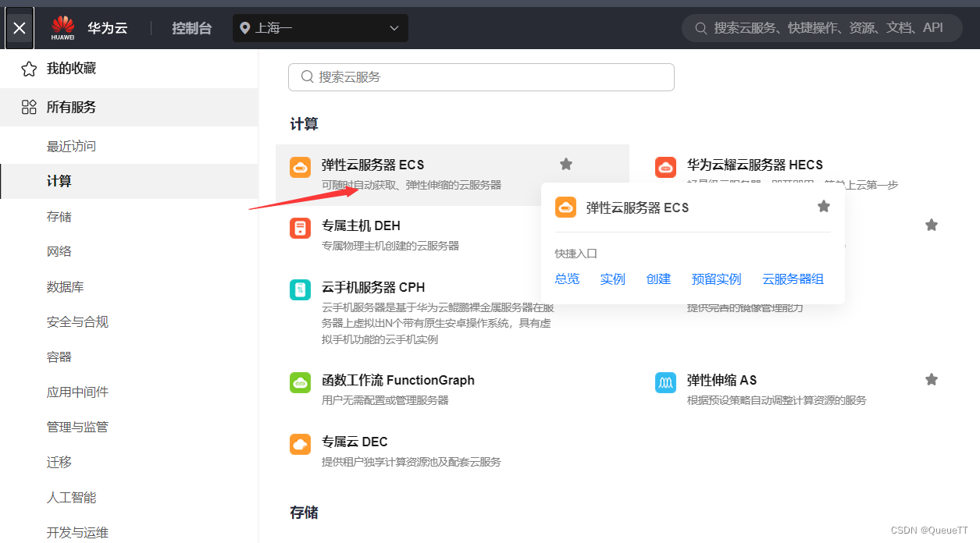Open 弹性云服务器 ECS in the list

click(x=372, y=165)
